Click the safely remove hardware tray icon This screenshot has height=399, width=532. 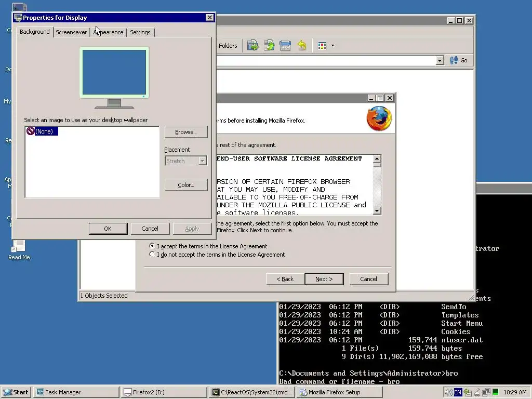[x=477, y=392]
